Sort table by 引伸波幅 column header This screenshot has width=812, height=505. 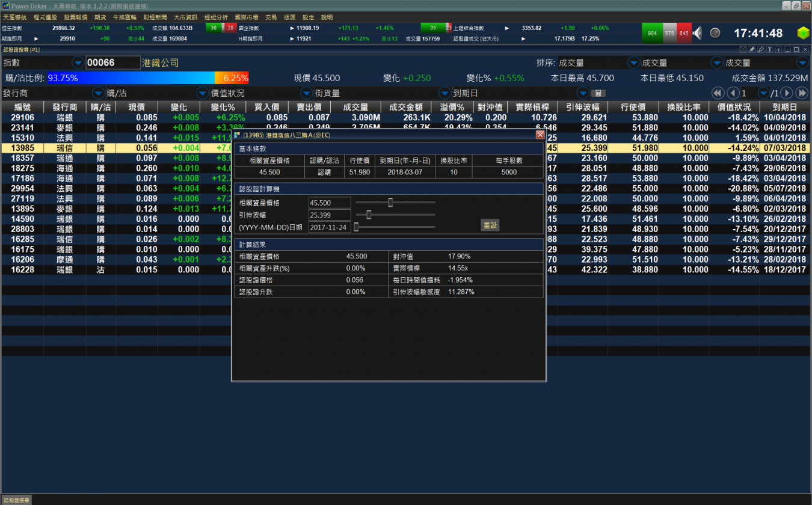[583, 107]
